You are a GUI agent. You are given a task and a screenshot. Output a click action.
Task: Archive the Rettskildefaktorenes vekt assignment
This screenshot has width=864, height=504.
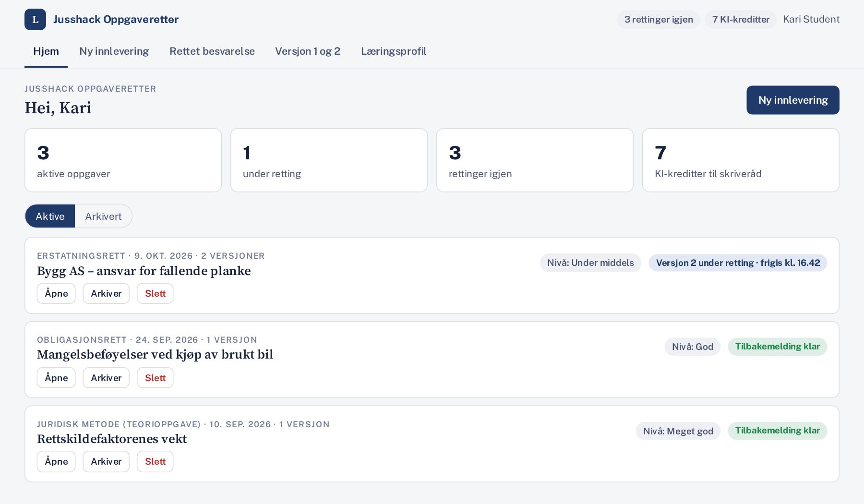pos(106,461)
